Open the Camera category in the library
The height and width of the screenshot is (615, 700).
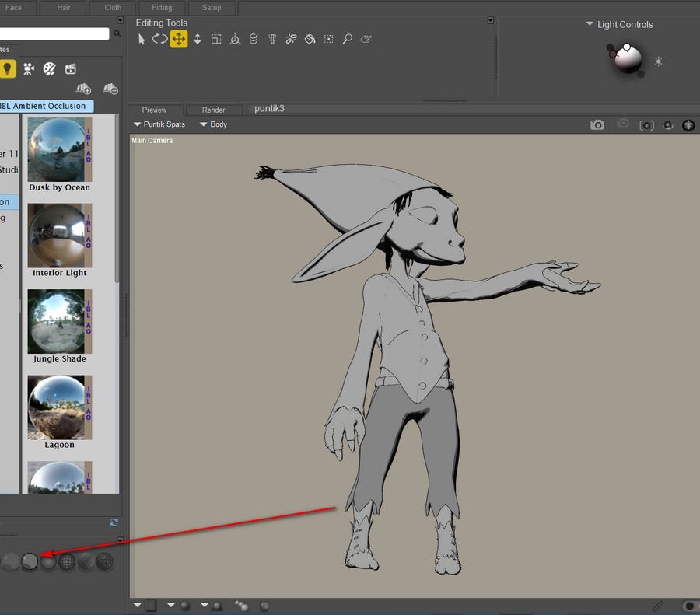(29, 69)
